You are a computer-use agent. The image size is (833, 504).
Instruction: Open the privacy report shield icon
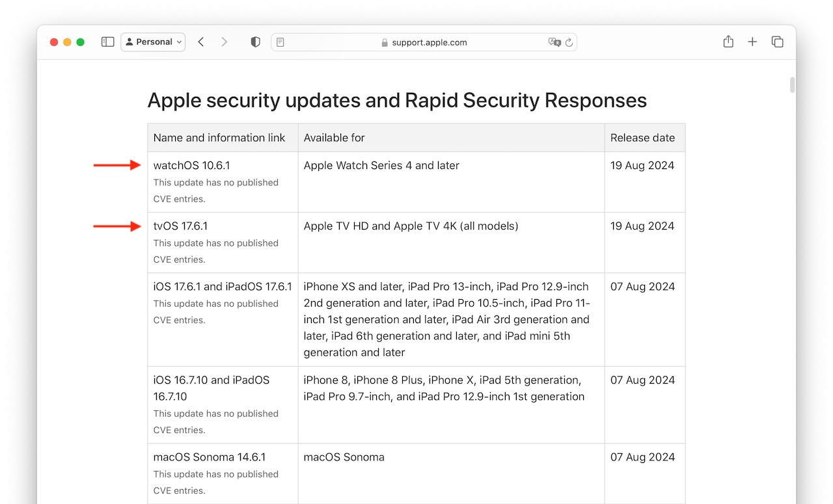(255, 42)
